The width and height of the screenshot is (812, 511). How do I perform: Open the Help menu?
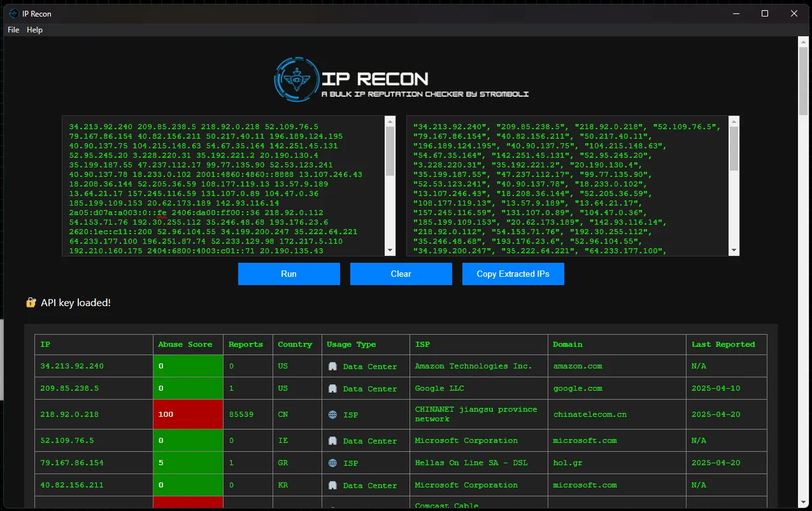34,30
